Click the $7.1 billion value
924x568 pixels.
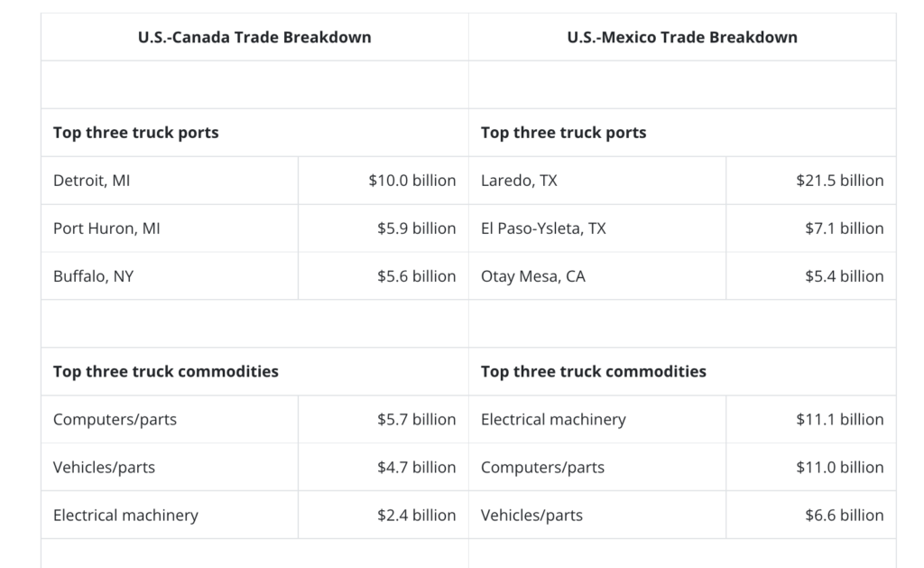point(844,228)
